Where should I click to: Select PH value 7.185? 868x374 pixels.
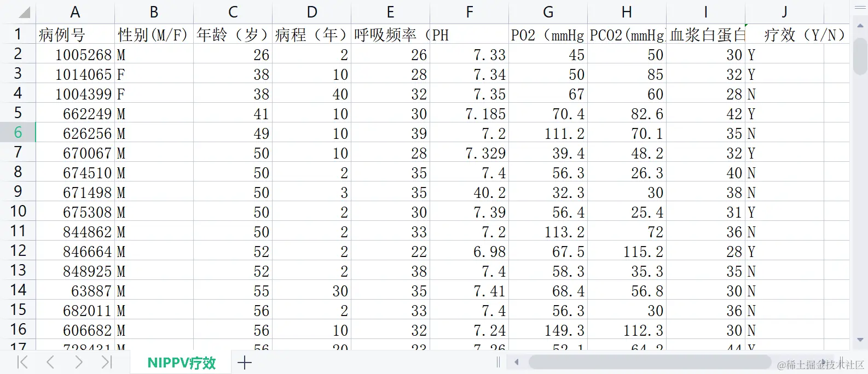tap(470, 113)
